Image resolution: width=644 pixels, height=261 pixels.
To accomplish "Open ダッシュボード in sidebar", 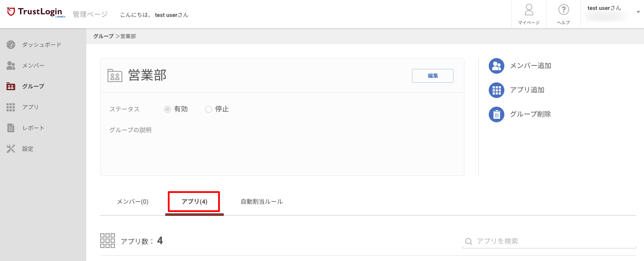I will tap(42, 45).
